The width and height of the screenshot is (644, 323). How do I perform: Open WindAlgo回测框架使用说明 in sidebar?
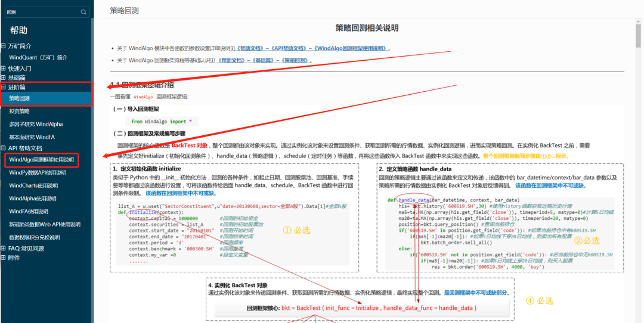(x=42, y=160)
